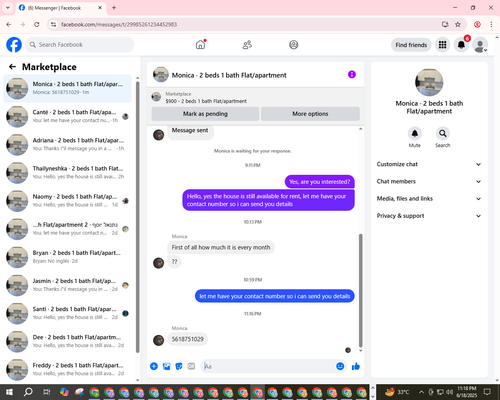Expand Chat members section
This screenshot has width=500, height=400.
(x=429, y=181)
